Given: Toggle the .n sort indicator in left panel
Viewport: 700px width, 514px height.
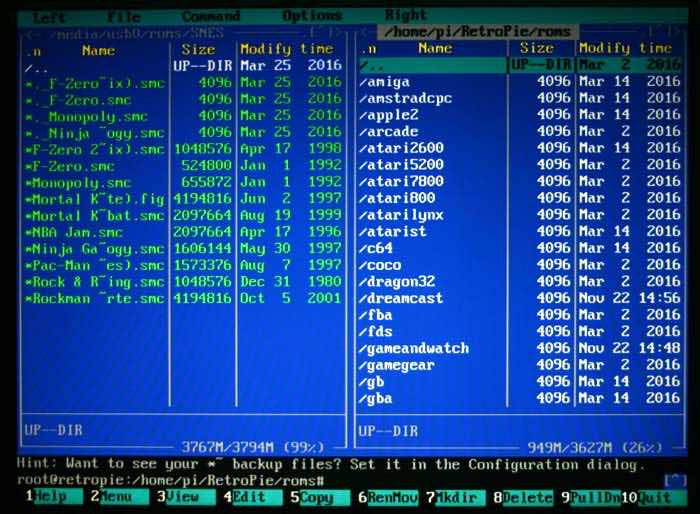Looking at the screenshot, I should (34, 51).
